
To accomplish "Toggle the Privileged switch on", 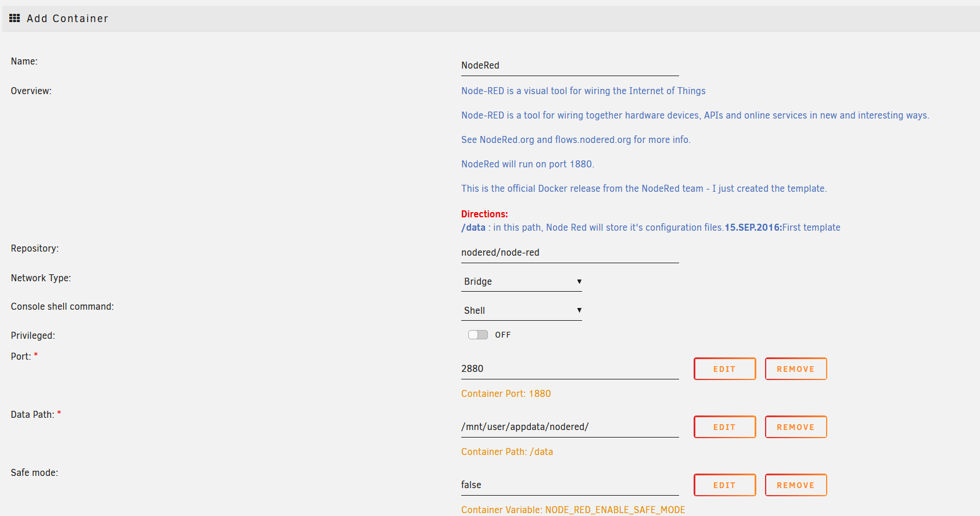I will pyautogui.click(x=478, y=335).
